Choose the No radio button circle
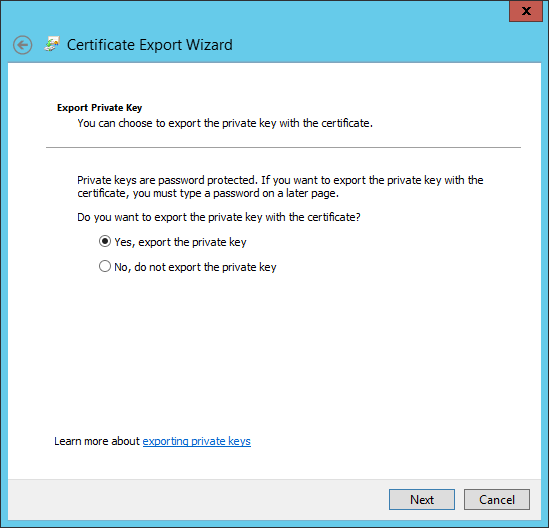Screen dimensions: 549x528 (105, 266)
